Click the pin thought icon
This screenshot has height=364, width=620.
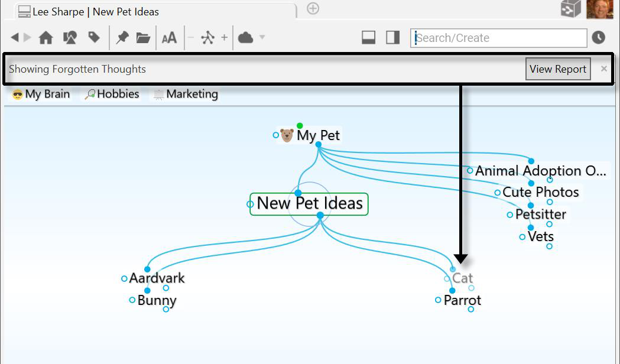click(x=122, y=38)
